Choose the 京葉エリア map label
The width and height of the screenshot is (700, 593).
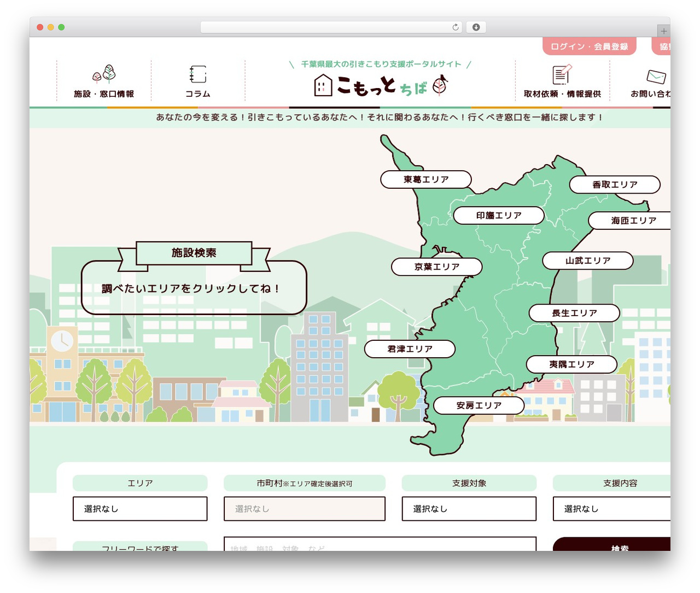437,267
